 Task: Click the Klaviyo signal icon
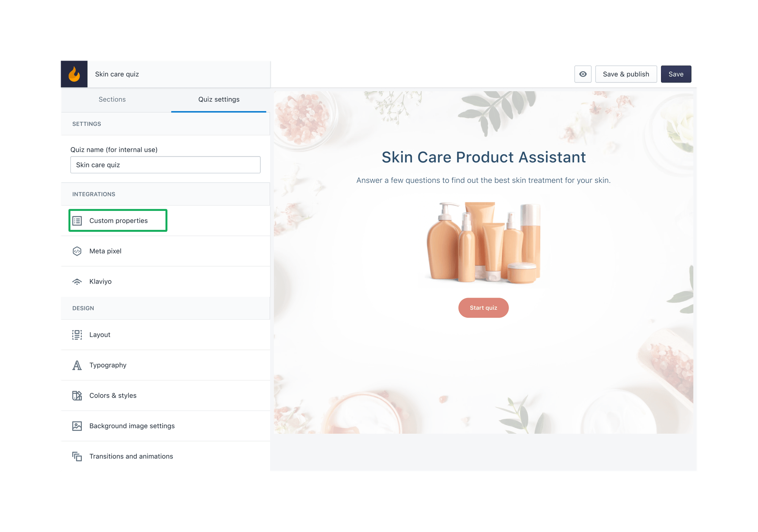coord(77,282)
